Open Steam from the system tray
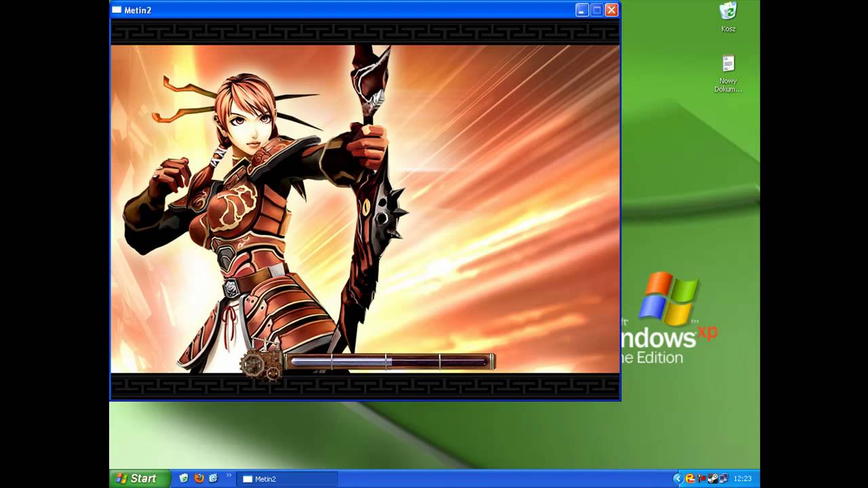The width and height of the screenshot is (868, 488). point(713,479)
